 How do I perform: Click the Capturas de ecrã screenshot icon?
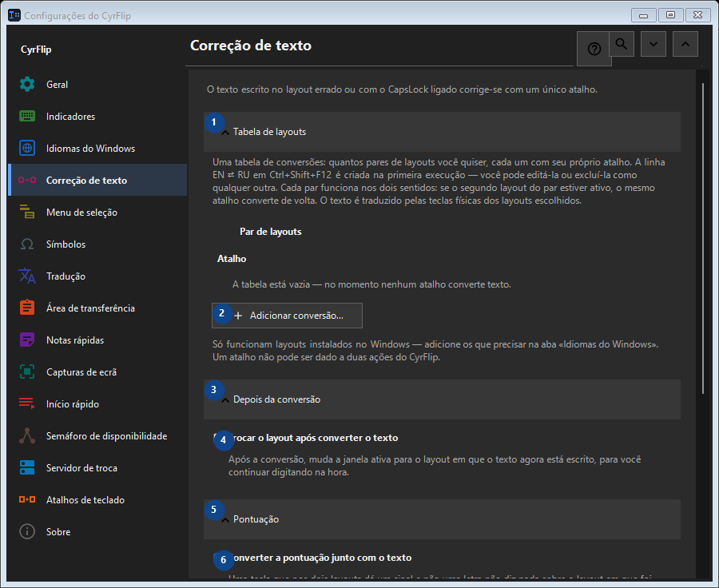click(27, 371)
